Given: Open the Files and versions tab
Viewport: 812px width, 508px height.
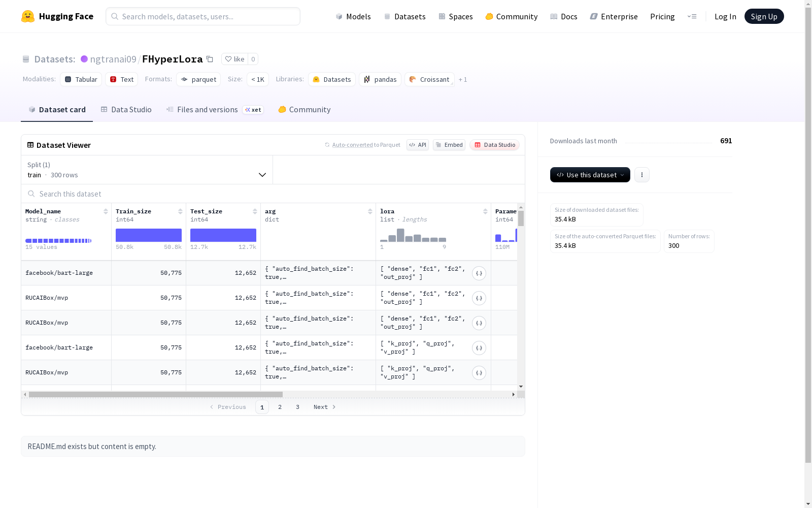Looking at the screenshot, I should [x=215, y=110].
